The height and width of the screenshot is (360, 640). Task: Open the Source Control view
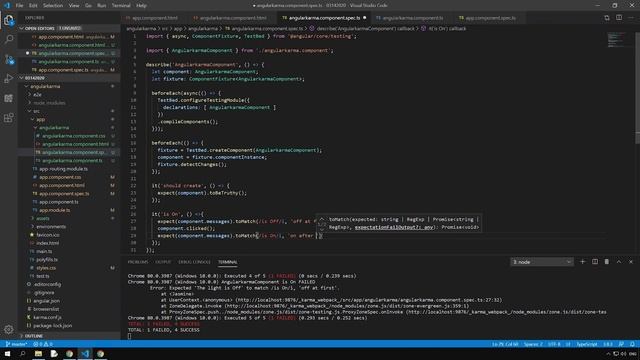9,59
